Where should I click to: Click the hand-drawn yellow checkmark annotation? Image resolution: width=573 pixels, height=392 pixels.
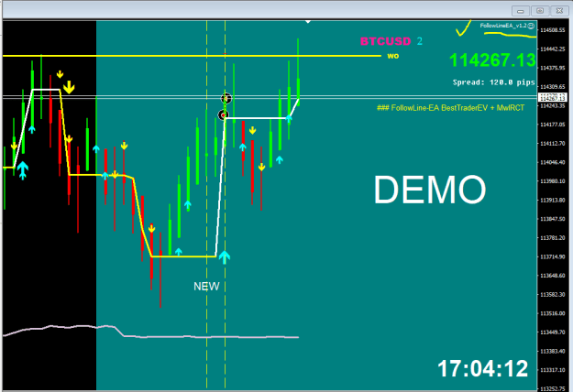coord(463,28)
